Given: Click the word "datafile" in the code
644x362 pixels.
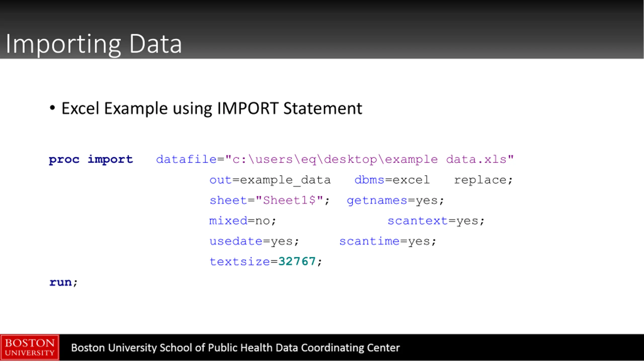Looking at the screenshot, I should point(186,159).
